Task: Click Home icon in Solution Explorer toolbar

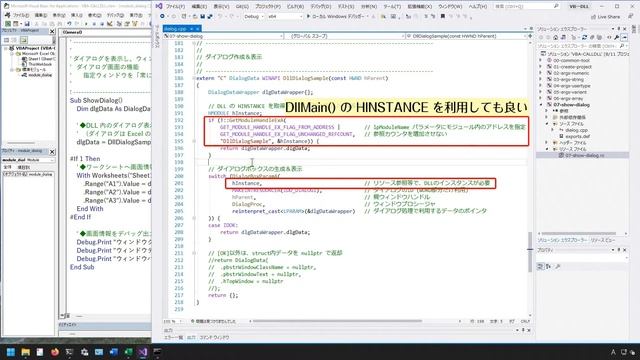Action: point(555,37)
